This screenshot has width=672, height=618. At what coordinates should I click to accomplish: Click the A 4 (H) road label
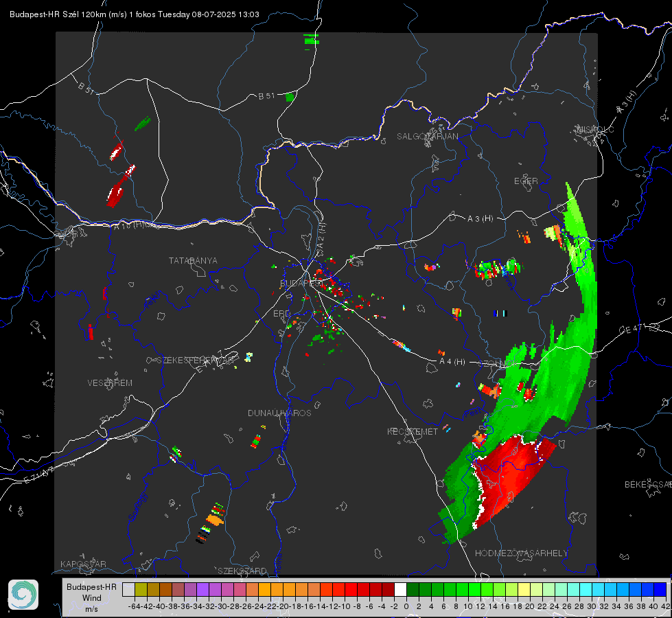pos(452,362)
